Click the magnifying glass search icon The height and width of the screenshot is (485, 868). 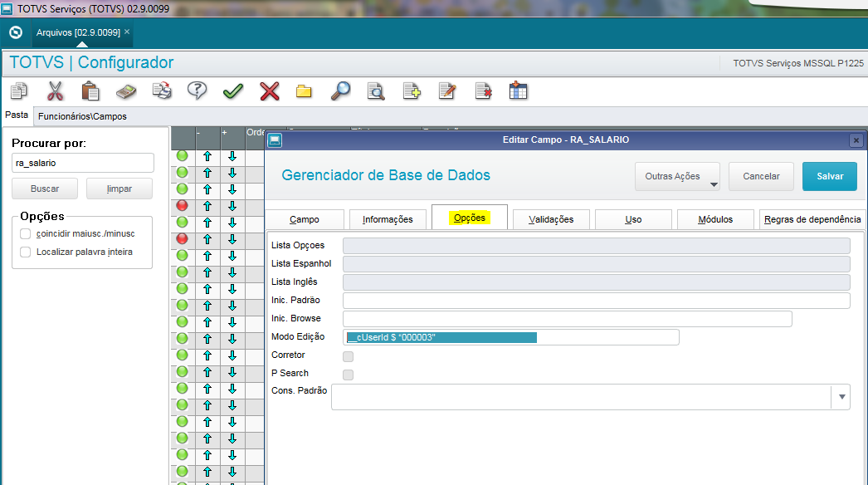click(x=340, y=91)
